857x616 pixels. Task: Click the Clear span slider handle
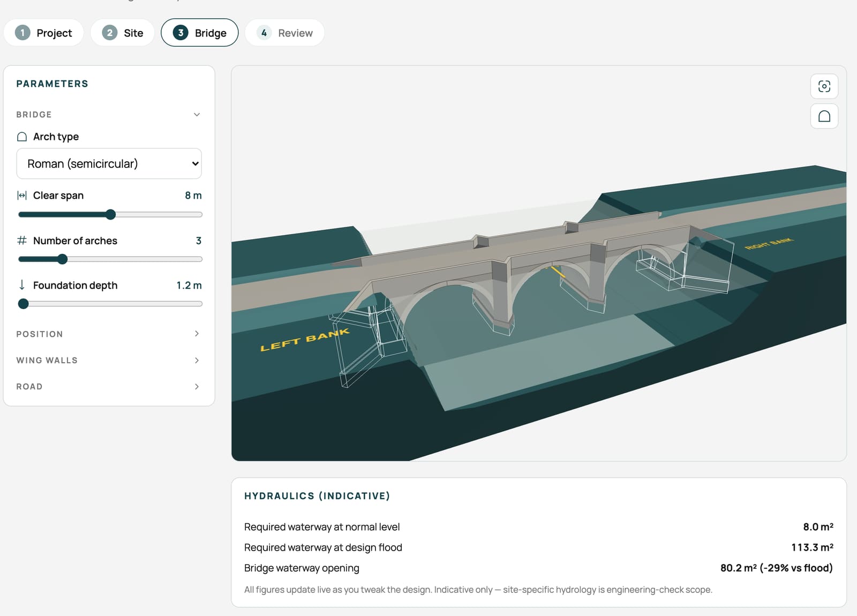click(110, 215)
